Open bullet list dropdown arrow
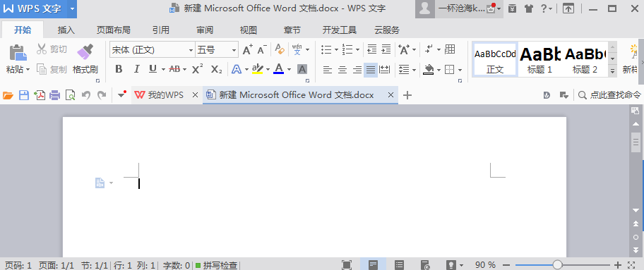 337,50
